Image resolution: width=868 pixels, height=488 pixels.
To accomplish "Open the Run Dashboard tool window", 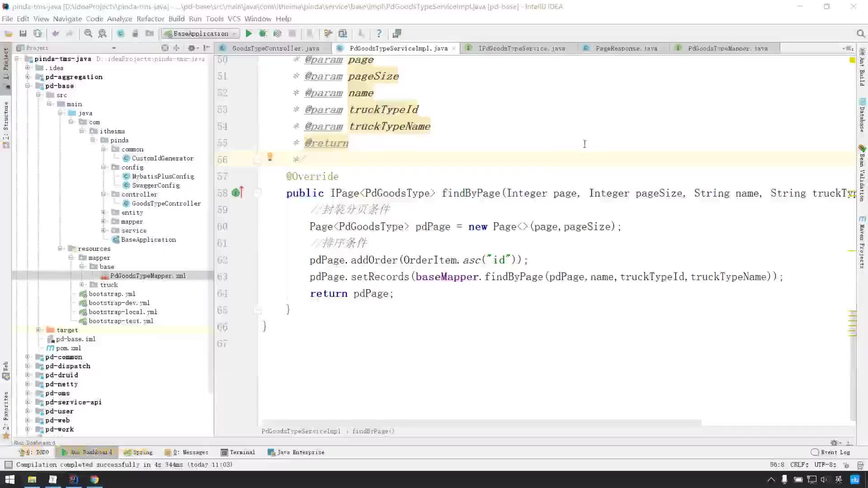I will [x=87, y=452].
